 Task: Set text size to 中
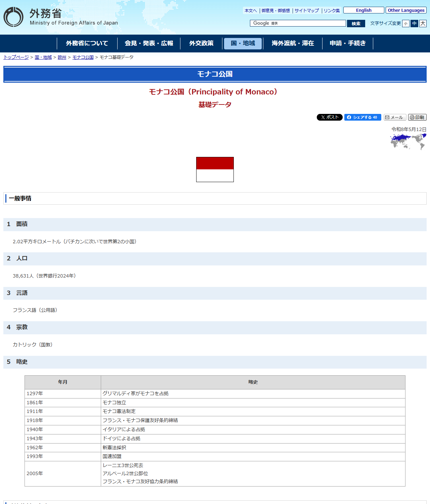coord(414,24)
